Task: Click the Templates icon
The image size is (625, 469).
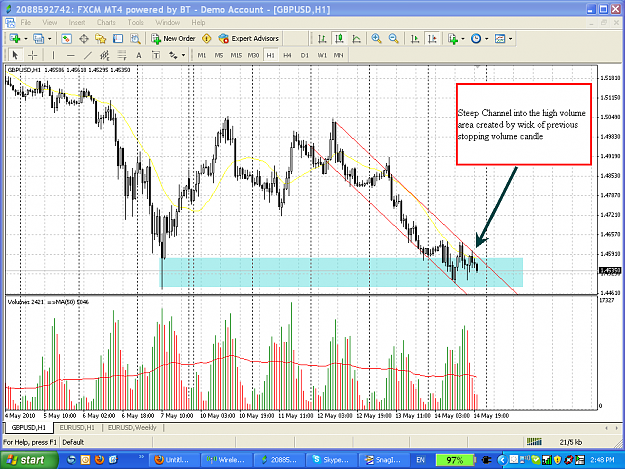Action: [500, 39]
